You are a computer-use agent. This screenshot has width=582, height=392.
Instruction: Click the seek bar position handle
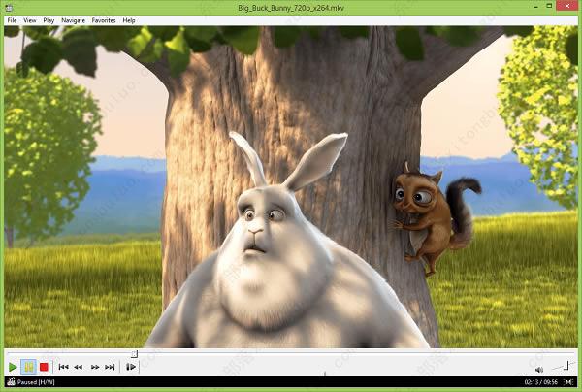point(135,354)
